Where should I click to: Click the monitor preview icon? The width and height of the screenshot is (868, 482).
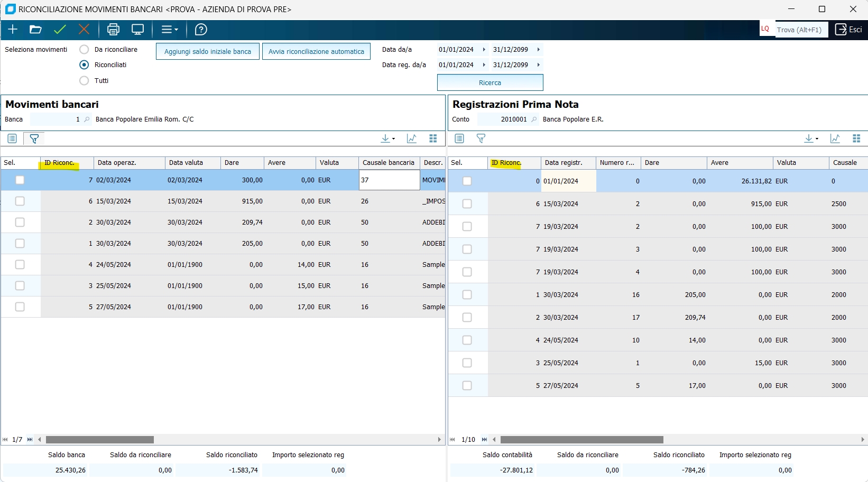tap(138, 30)
